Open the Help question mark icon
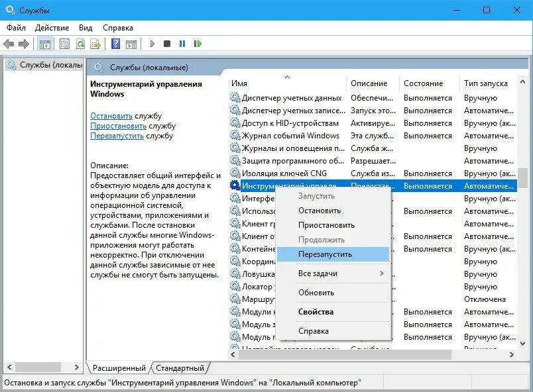 115,44
